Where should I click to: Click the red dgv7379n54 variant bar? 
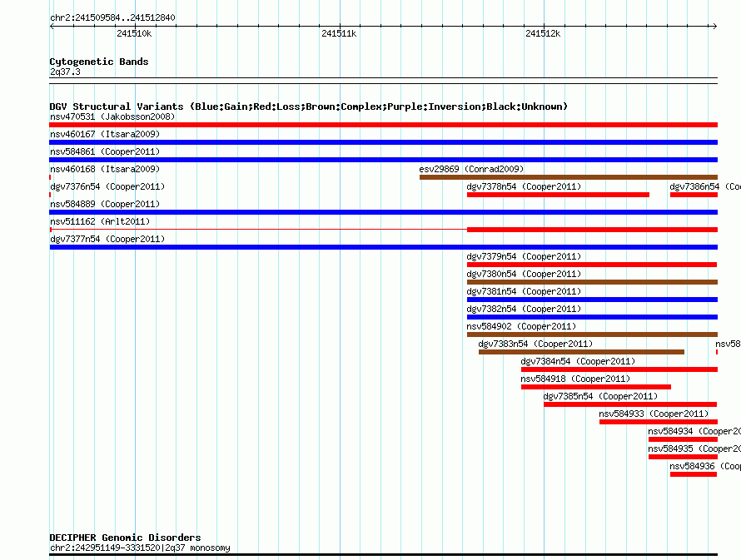[x=592, y=265]
